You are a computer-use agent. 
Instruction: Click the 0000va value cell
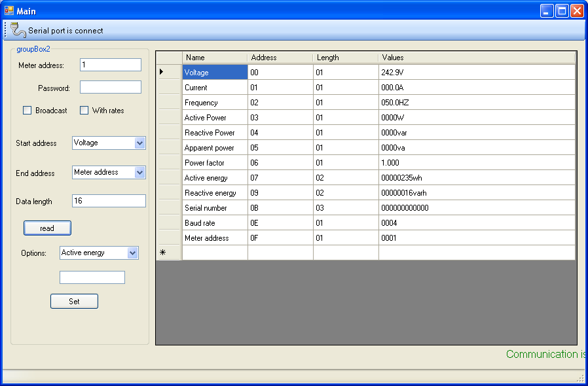click(477, 147)
